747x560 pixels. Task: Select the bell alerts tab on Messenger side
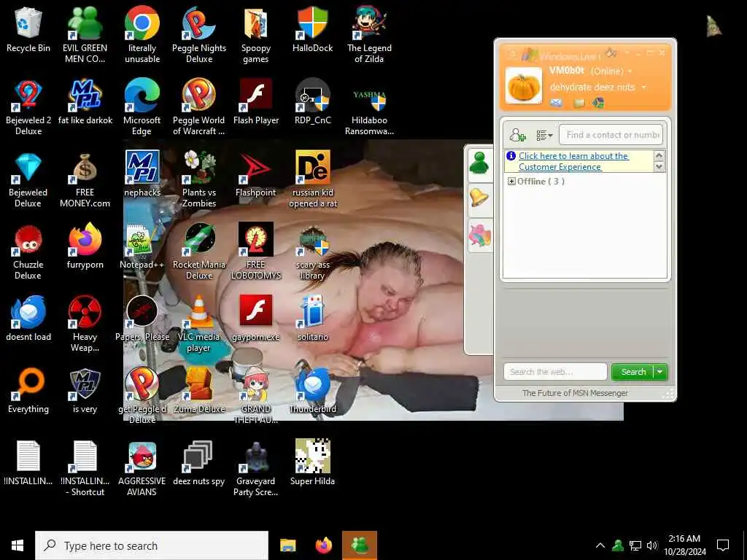coord(479,198)
